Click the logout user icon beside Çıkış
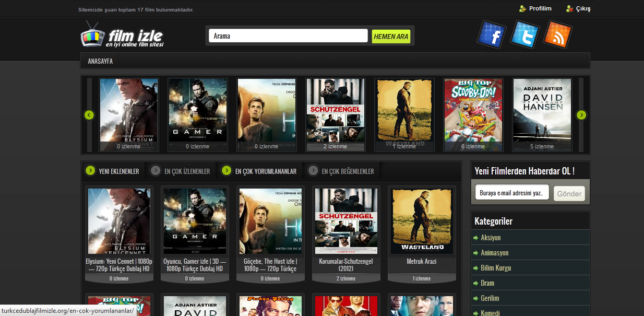Viewport: 644px width, 316px height. [x=569, y=8]
